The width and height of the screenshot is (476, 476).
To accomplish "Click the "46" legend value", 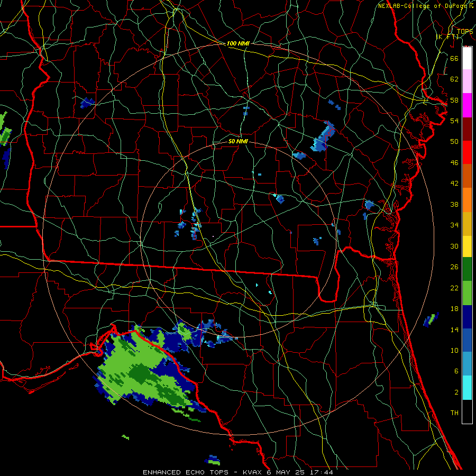I will click(454, 163).
